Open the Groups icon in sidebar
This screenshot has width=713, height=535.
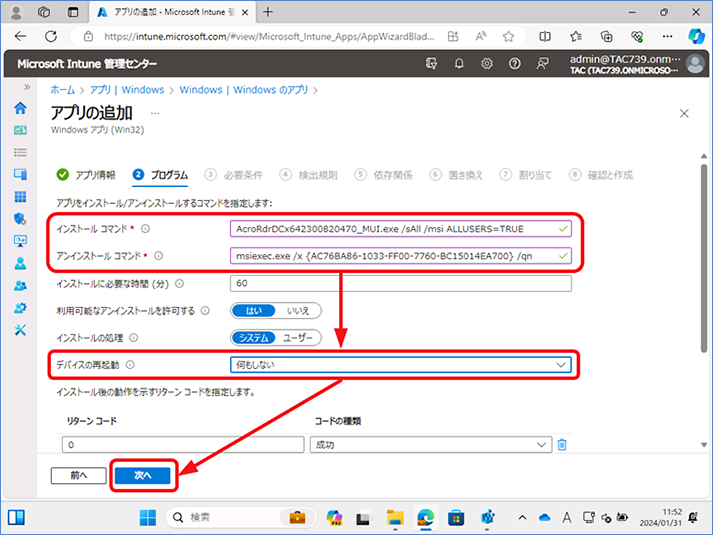click(20, 285)
